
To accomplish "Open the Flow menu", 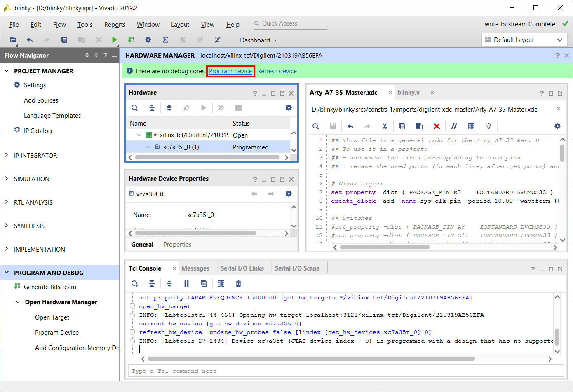I will pyautogui.click(x=59, y=25).
